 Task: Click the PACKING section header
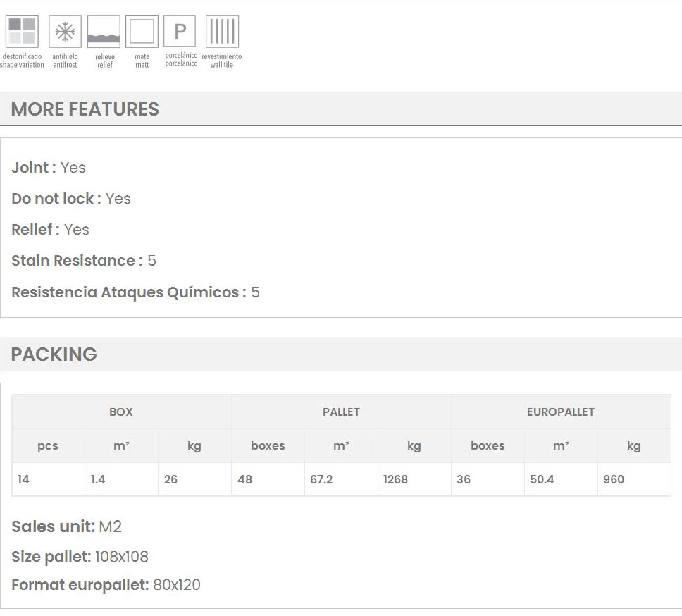pyautogui.click(x=54, y=354)
